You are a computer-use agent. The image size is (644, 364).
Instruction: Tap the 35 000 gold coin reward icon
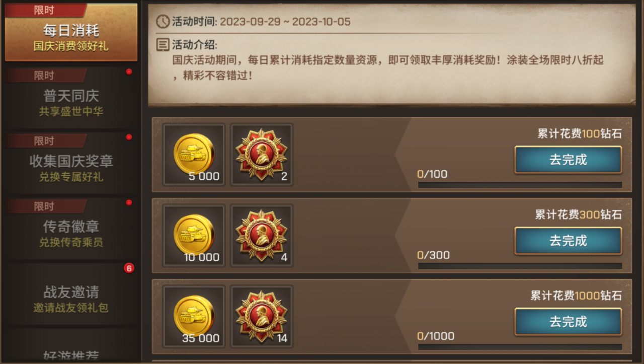pyautogui.click(x=194, y=316)
